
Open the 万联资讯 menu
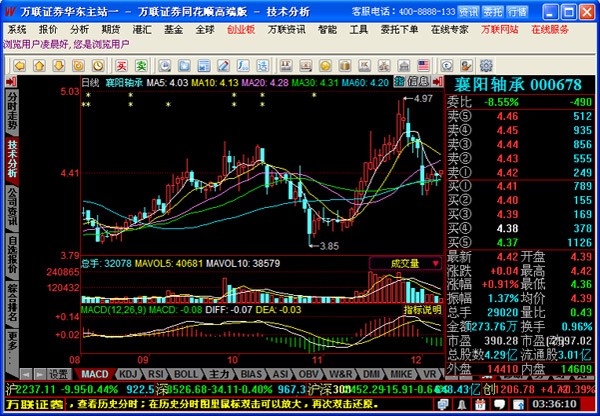287,30
